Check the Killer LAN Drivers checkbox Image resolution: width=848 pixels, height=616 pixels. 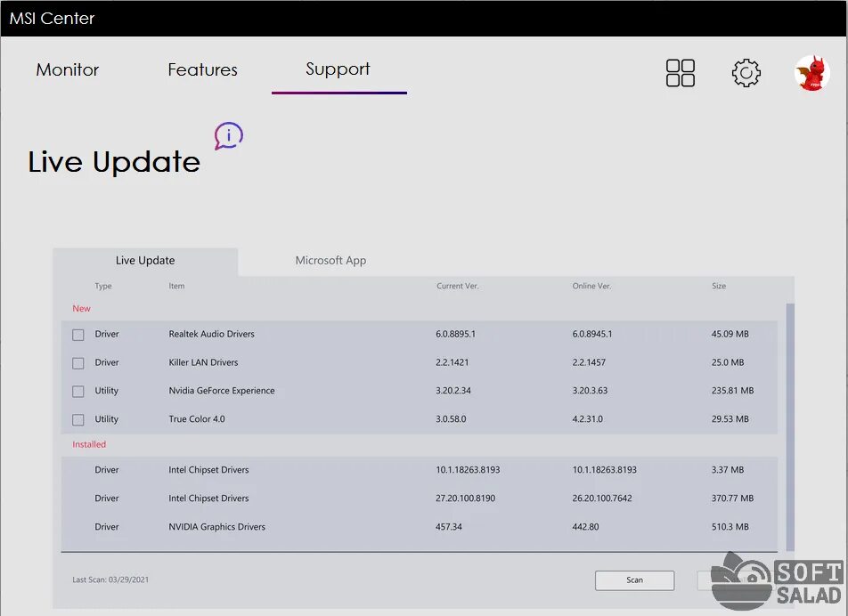77,363
